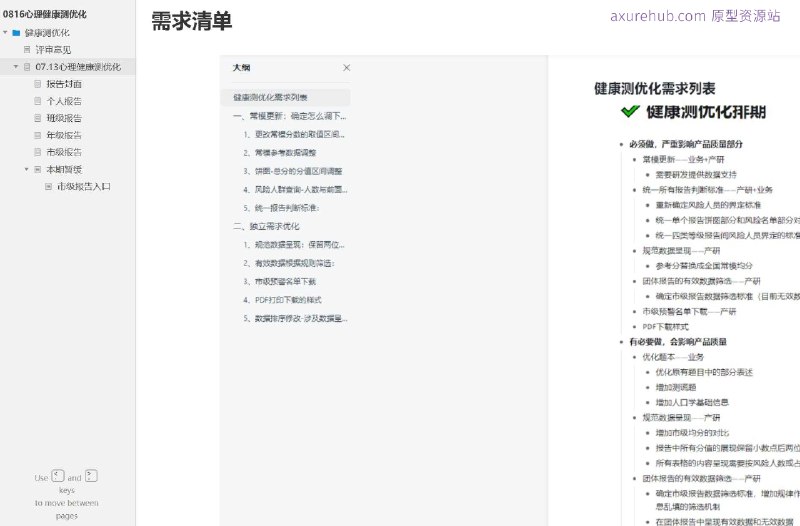Click the document heading 健康测优化需求列表
Viewport: 800px width, 526px height.
[655, 88]
